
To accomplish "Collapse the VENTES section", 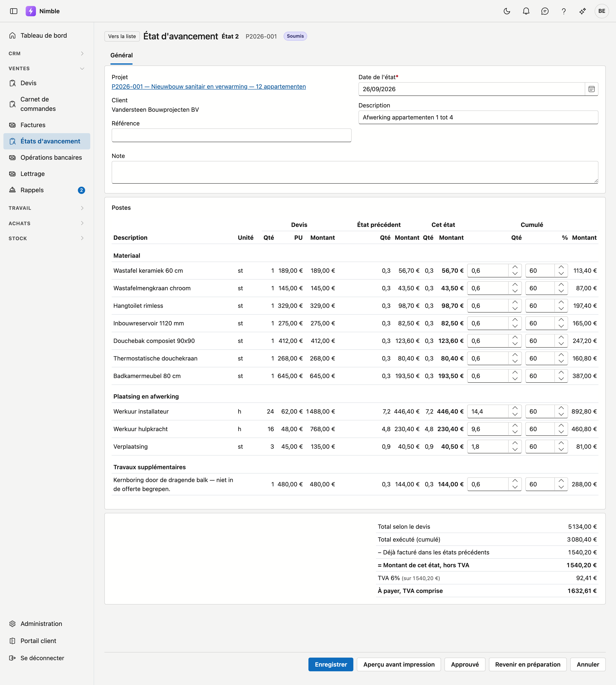I will click(x=47, y=68).
